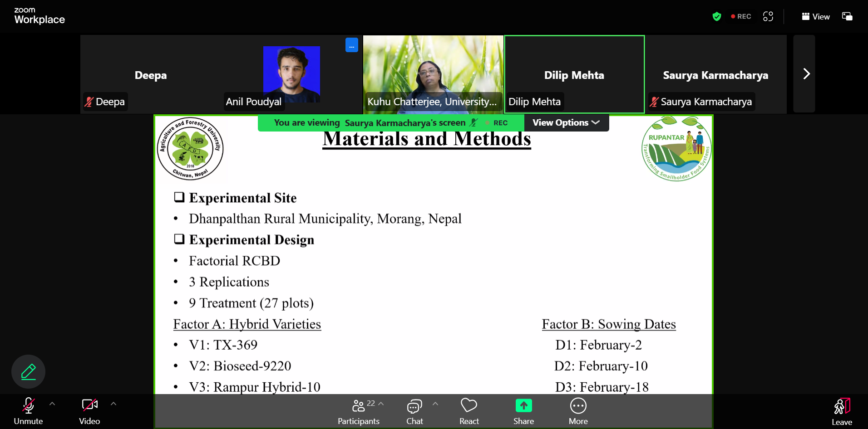Click the 'Experimental Design' heading
Screen dimensions: 868x429
(x=252, y=240)
